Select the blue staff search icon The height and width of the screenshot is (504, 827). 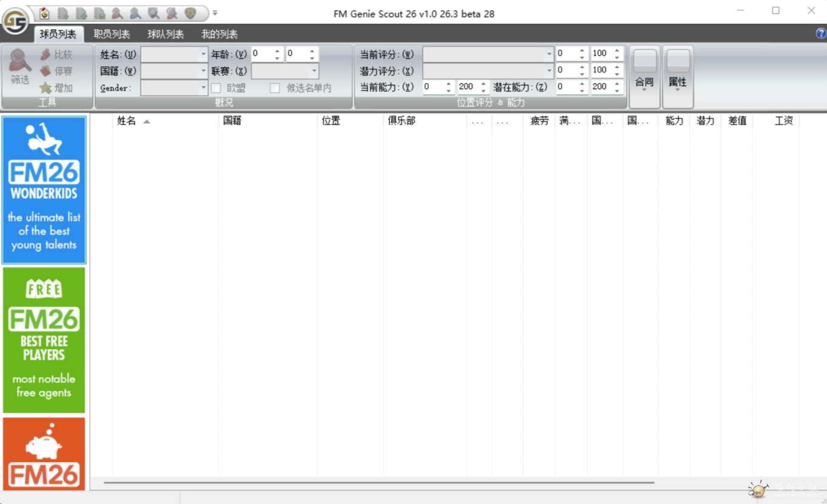click(135, 13)
